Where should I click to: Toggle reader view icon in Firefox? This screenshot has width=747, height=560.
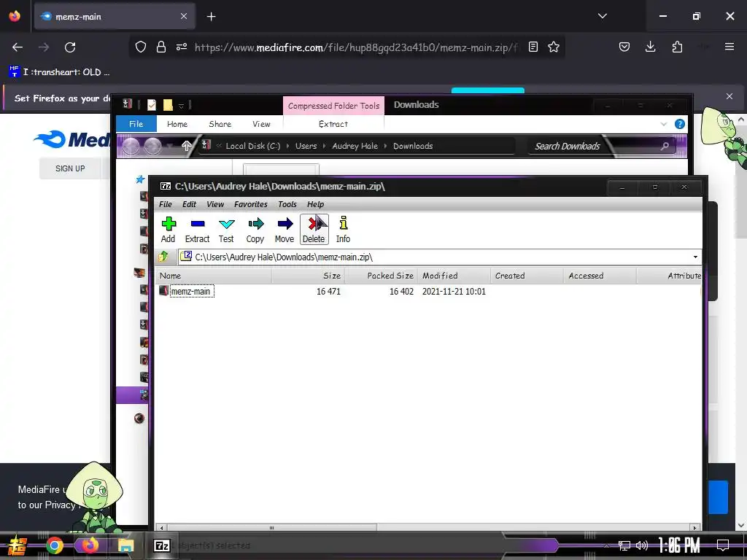533,47
